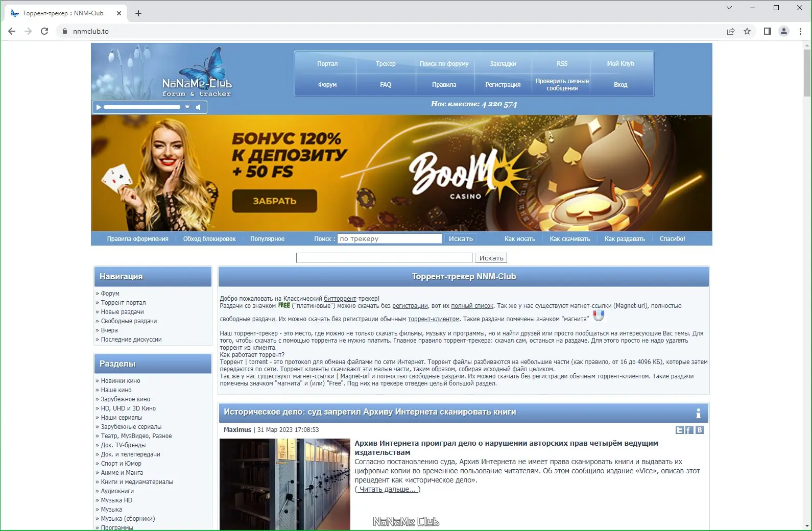Open the Аудиокниги section

point(117,491)
